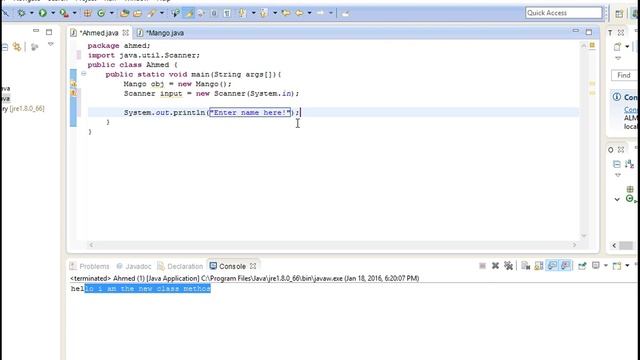Click the Pin Console icon
The height and width of the screenshot is (360, 640).
pyautogui.click(x=582, y=266)
